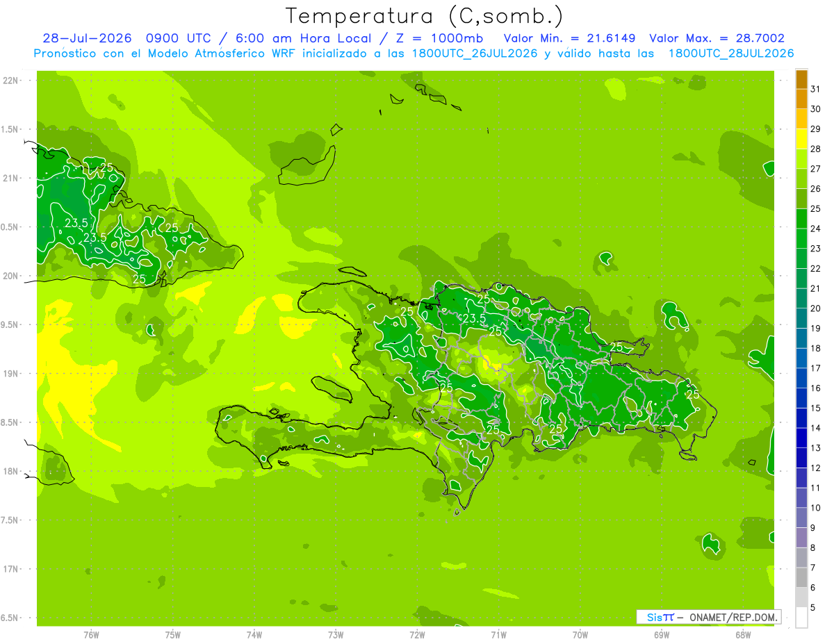Select the 'Z = 1000mb' level text

click(439, 38)
